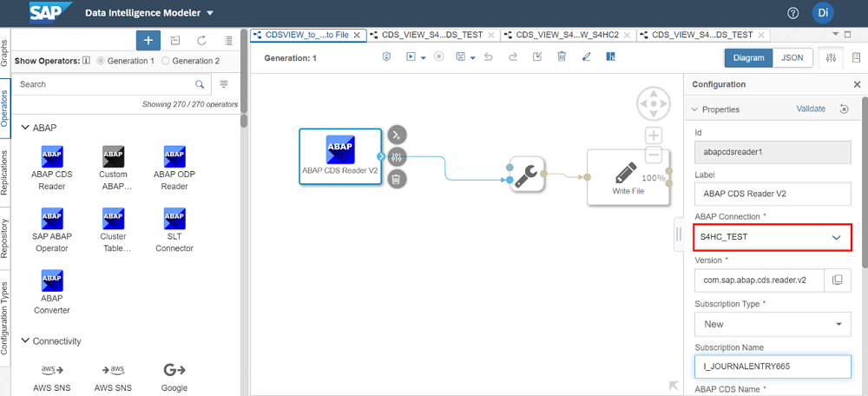Screen dimensions: 868x396
Task: Click the canvas pan navigation wheel
Action: [x=654, y=103]
